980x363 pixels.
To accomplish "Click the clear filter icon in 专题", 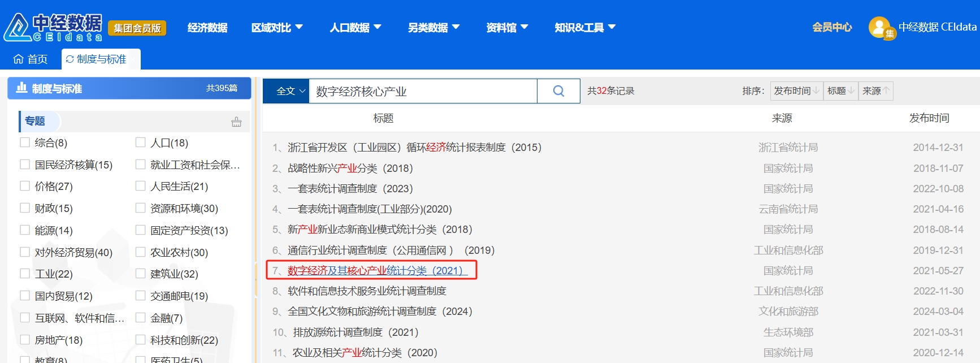I will tap(236, 122).
